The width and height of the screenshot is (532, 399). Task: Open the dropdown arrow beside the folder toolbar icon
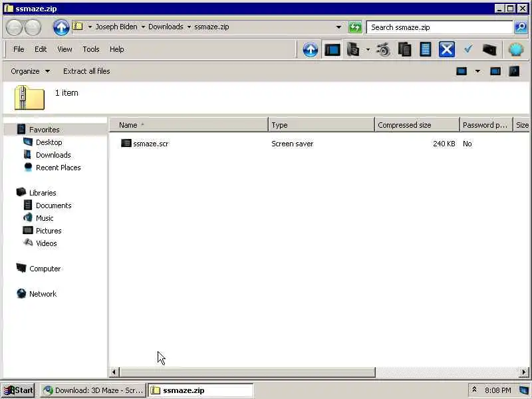tap(368, 50)
